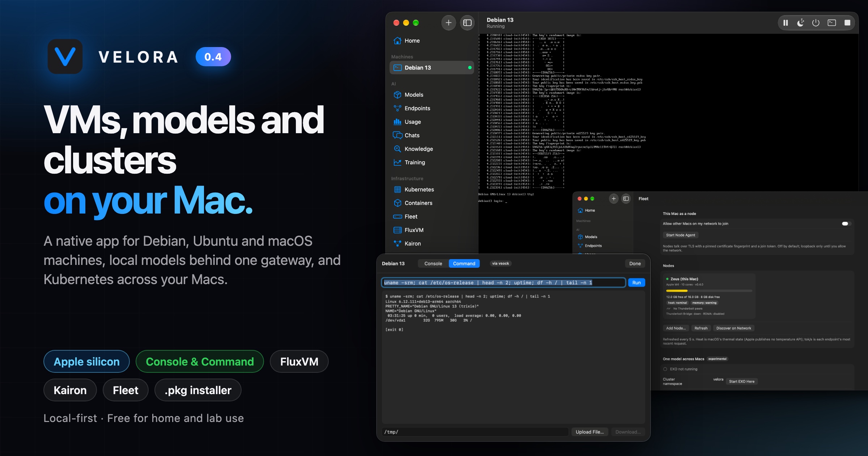Click the Upload File… button
Screen dimensions: 868x456
pyautogui.click(x=590, y=432)
